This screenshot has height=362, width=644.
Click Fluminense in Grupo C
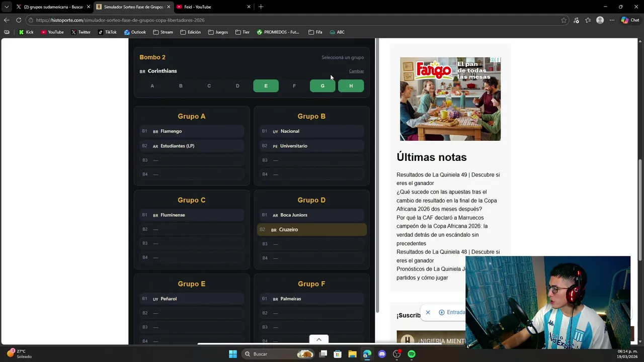pyautogui.click(x=192, y=215)
